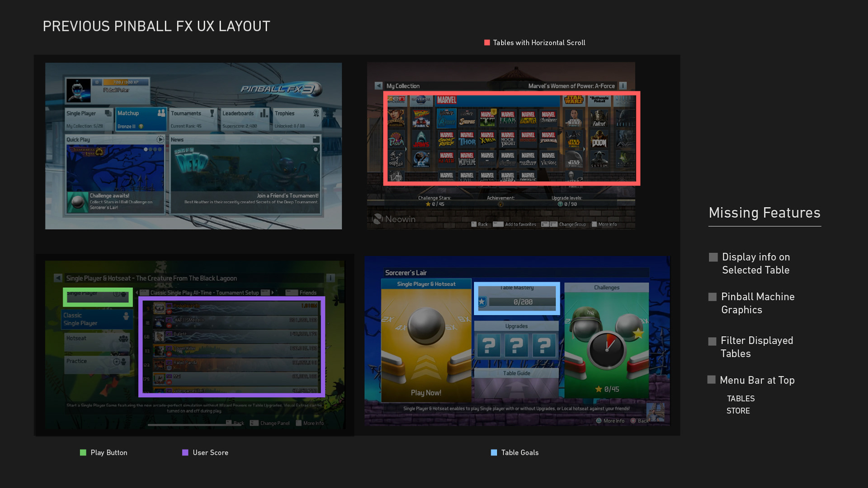Select the Back to the Future table icon
This screenshot has width=868, height=488.
click(x=421, y=119)
